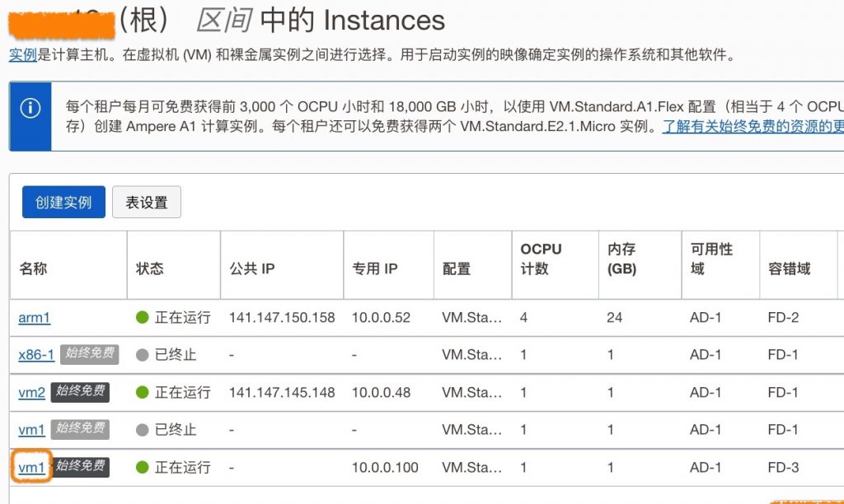Click the info icon in the notice banner
This screenshot has height=504, width=844.
[x=30, y=109]
